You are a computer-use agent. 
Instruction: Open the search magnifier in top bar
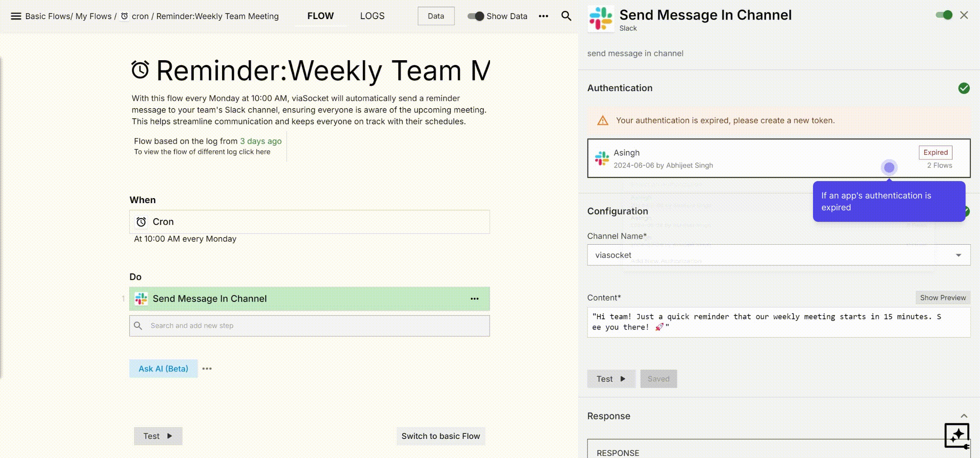[x=566, y=16]
